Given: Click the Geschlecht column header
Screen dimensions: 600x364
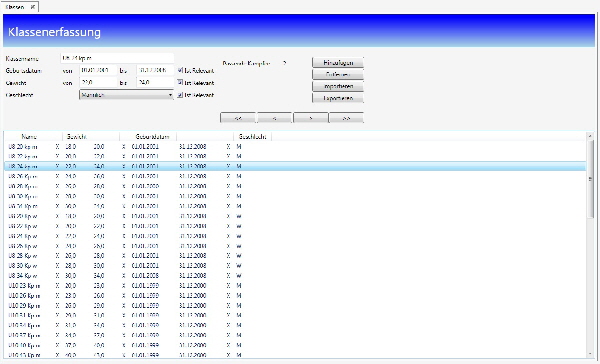Looking at the screenshot, I should tap(253, 136).
